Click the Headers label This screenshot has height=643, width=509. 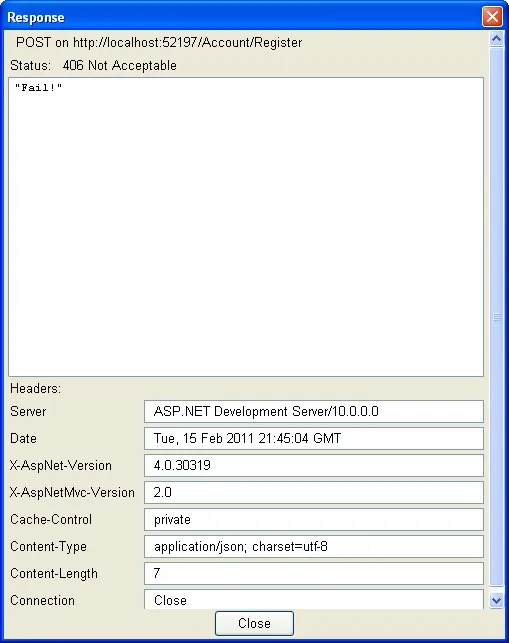[x=35, y=388]
